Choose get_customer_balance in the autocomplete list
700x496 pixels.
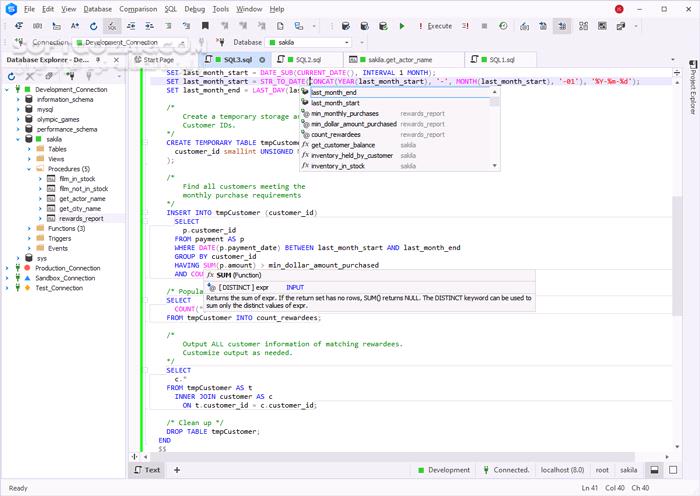(x=396, y=145)
